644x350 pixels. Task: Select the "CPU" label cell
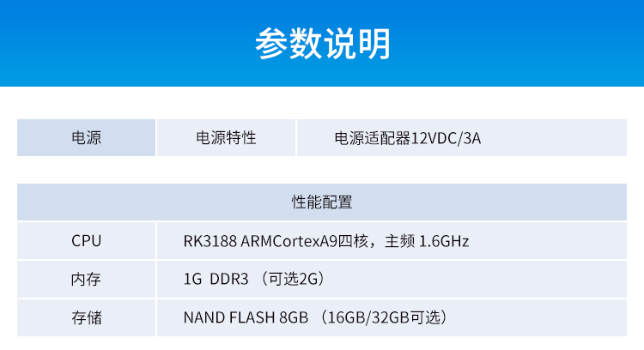tap(86, 241)
